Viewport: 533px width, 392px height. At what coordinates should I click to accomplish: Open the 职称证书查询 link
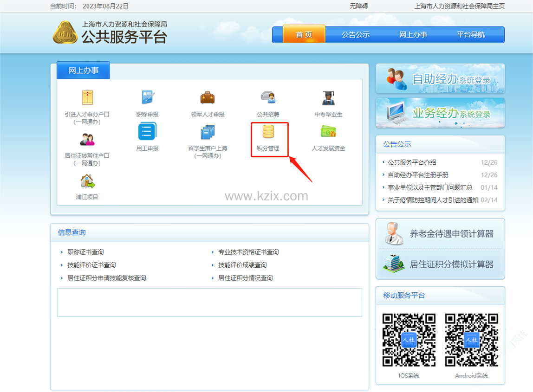(x=85, y=252)
